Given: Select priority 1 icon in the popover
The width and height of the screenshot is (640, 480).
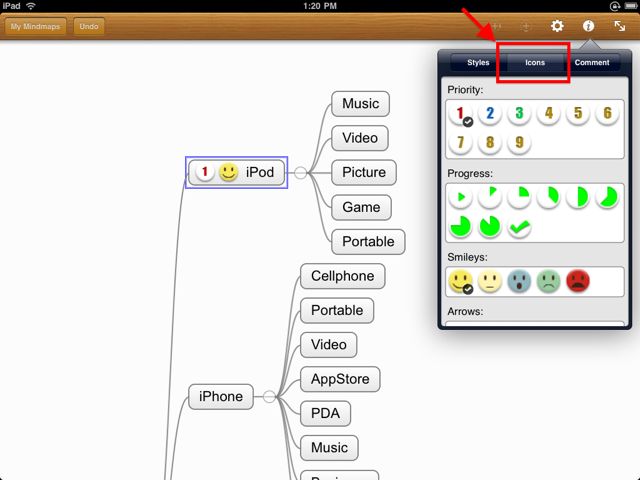Looking at the screenshot, I should click(460, 114).
